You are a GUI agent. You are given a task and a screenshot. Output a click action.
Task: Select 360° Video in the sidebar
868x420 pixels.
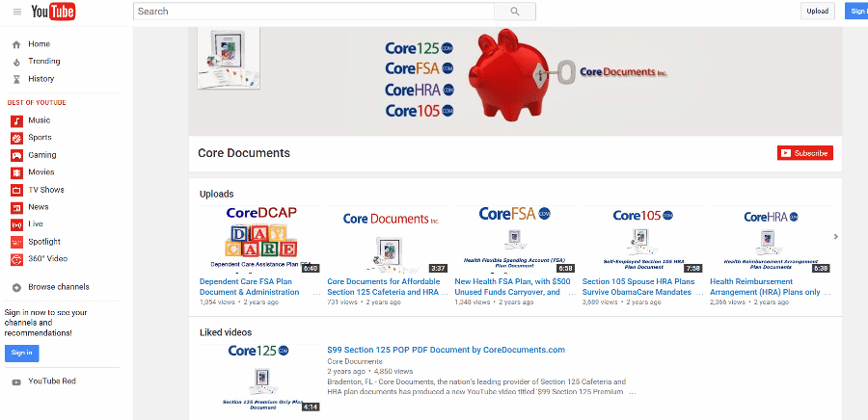pos(47,258)
